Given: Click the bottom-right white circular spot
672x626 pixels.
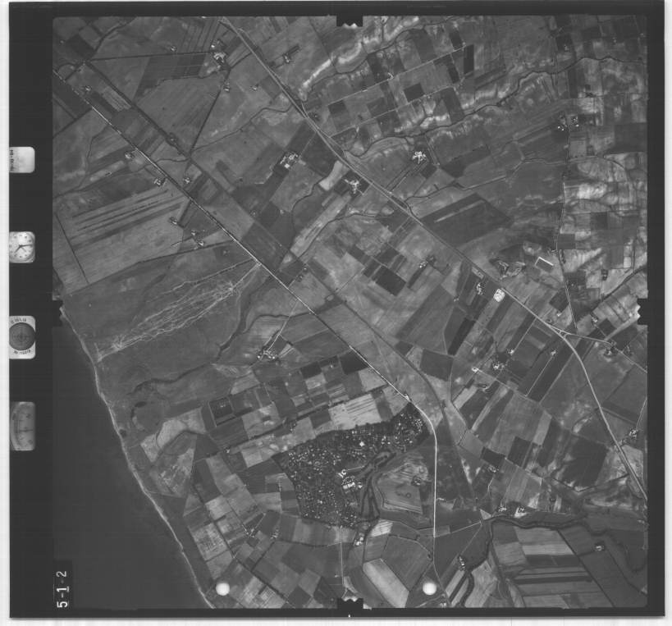Looking at the screenshot, I should (428, 587).
